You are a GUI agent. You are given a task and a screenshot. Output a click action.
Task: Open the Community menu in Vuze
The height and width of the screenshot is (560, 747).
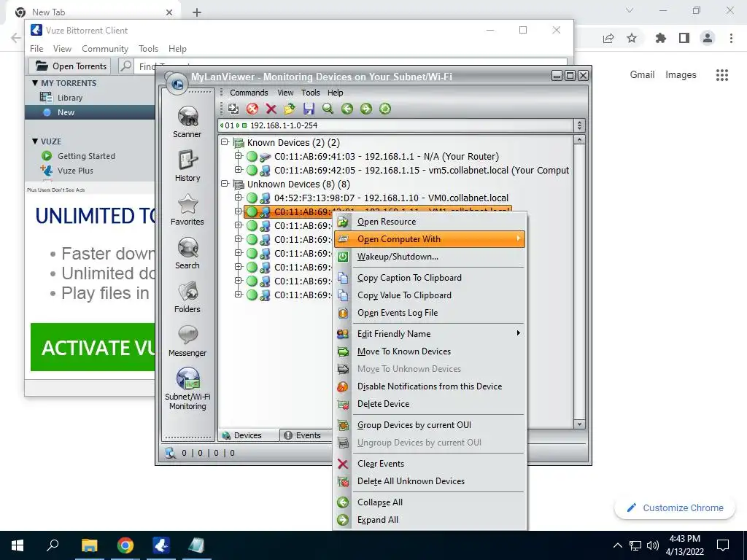click(x=105, y=49)
